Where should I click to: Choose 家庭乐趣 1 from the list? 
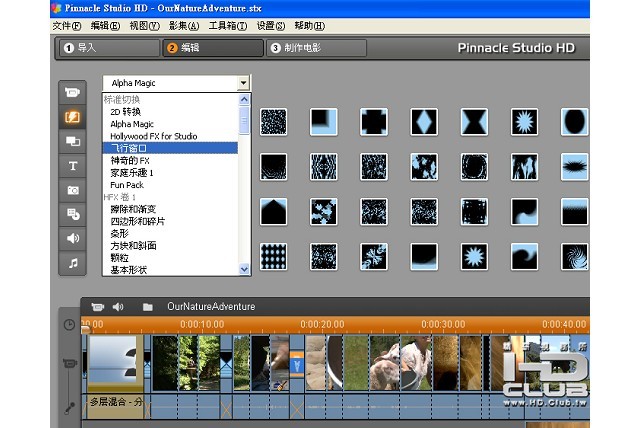click(131, 173)
